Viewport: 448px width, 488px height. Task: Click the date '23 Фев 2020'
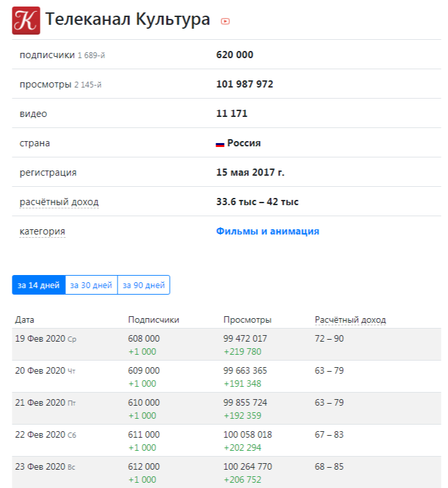pos(40,466)
